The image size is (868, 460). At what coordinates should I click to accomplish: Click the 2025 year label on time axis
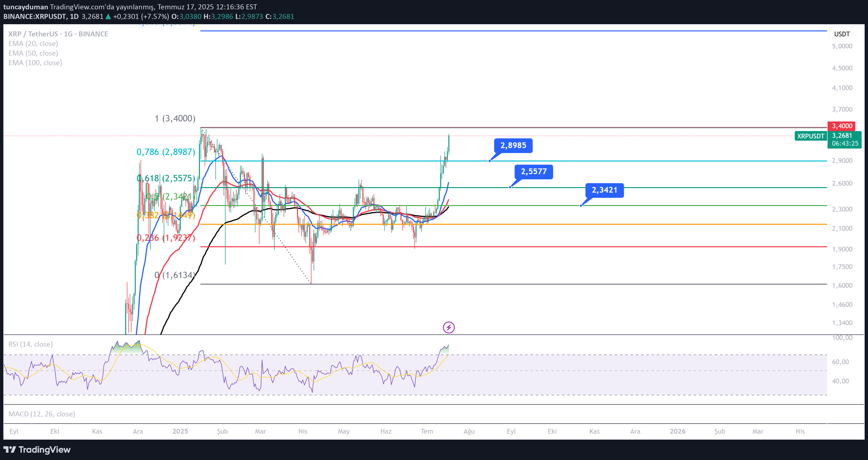[x=180, y=431]
